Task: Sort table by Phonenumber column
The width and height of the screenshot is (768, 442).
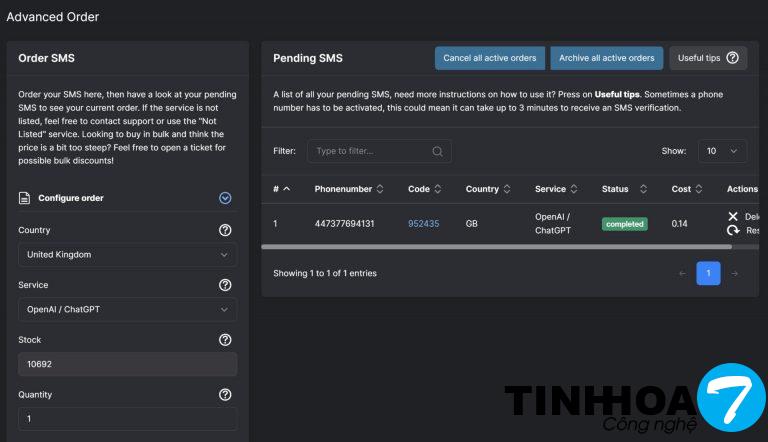Action: (x=349, y=189)
